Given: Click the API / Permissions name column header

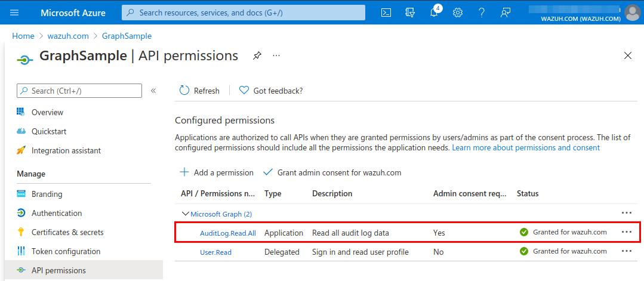Looking at the screenshot, I should point(218,193).
